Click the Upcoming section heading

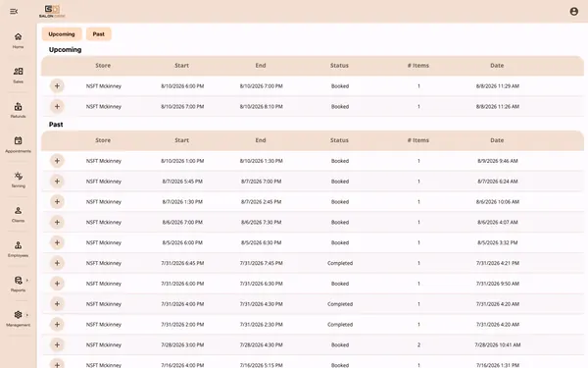click(65, 50)
